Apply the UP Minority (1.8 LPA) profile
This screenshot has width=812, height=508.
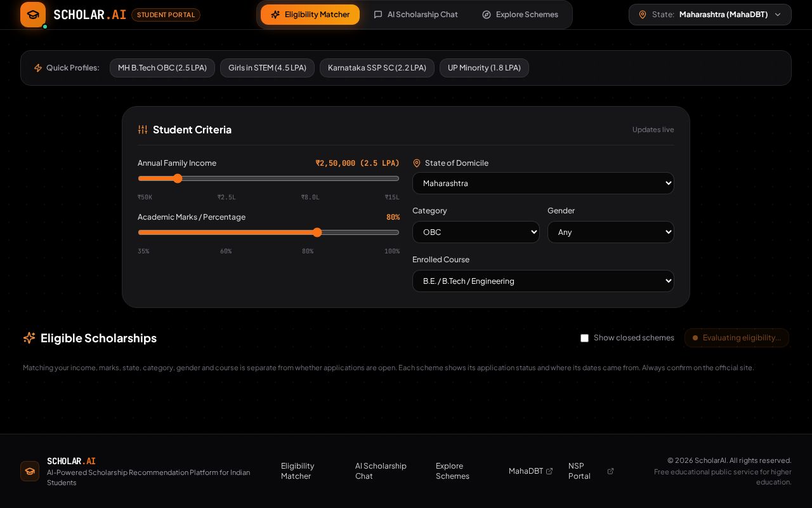[484, 68]
